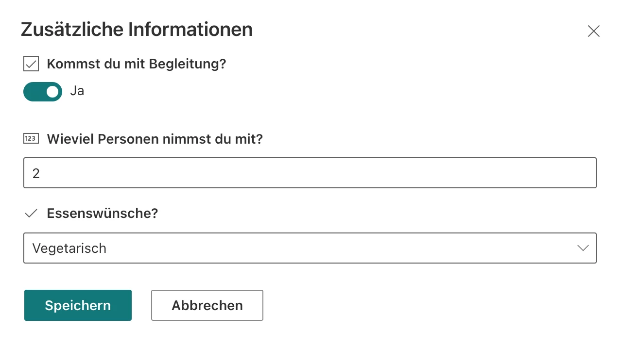
Task: Click the value 2 in persons field
Action: pyautogui.click(x=36, y=173)
